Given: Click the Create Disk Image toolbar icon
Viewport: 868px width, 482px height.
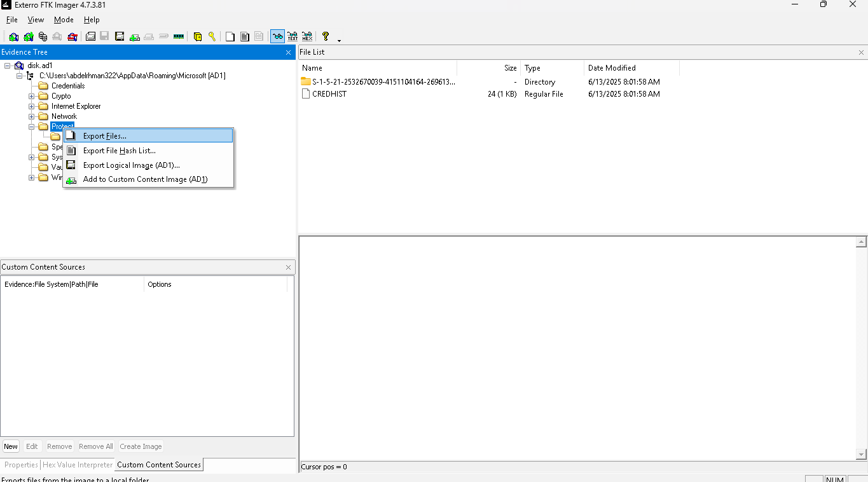Looking at the screenshot, I should click(90, 36).
